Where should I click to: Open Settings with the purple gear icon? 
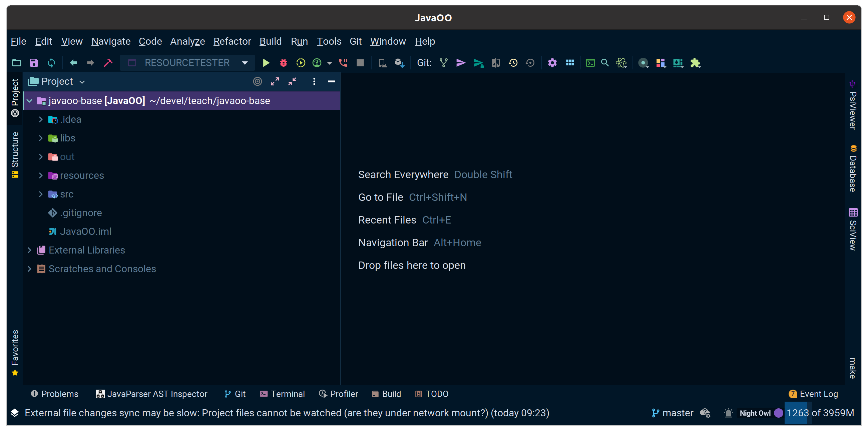coord(552,63)
